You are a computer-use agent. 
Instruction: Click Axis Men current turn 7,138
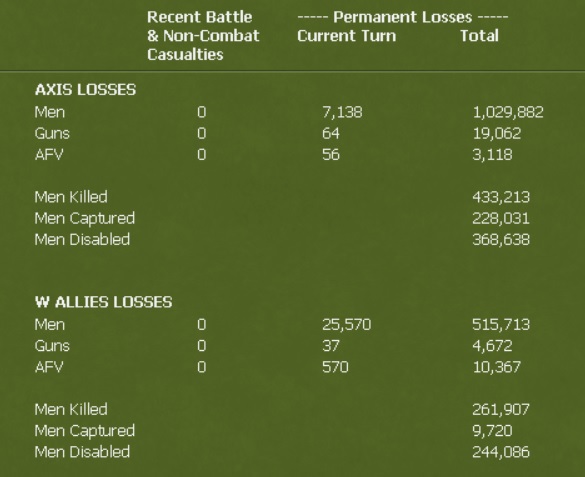[342, 112]
